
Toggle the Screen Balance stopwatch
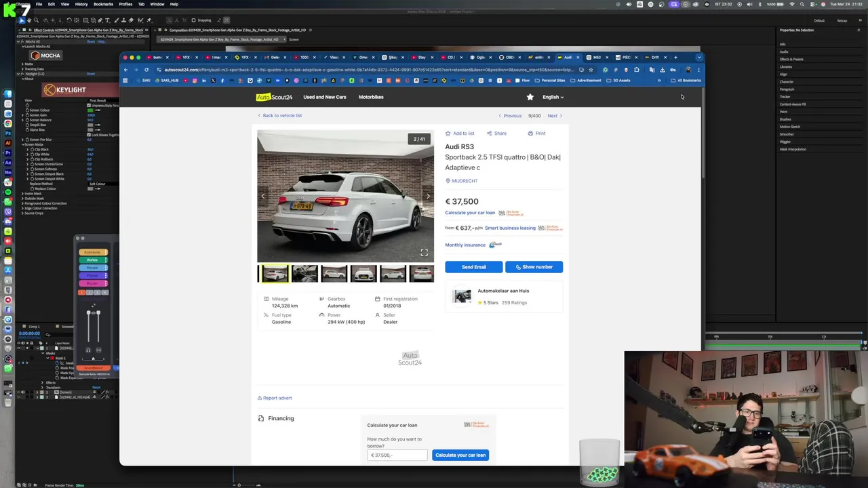tap(27, 120)
